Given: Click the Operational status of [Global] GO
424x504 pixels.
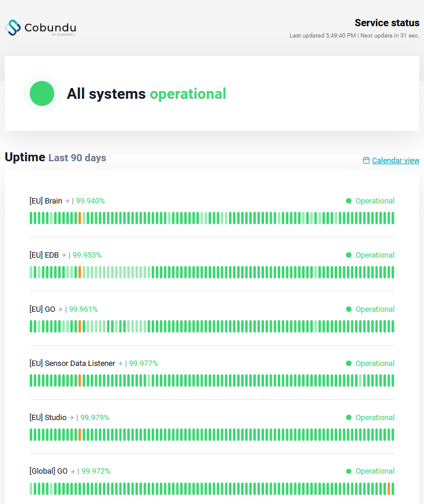Looking at the screenshot, I should [x=370, y=471].
